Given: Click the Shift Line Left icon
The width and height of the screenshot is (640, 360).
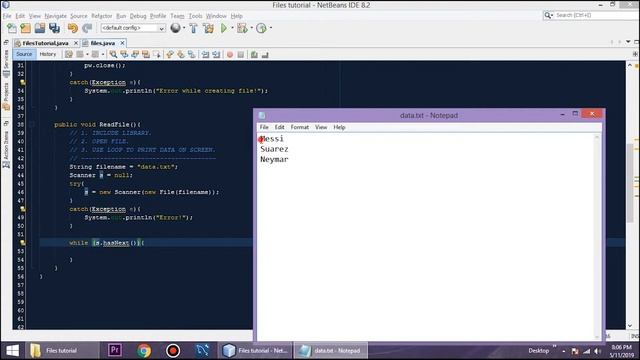Looking at the screenshot, I should coord(205,54).
